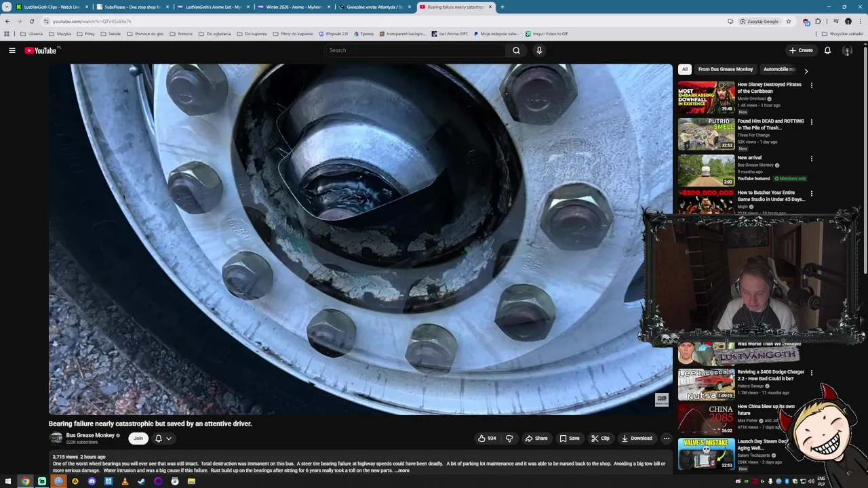Open Chrome extensions puzzle icon
This screenshot has height=488, width=868.
pos(818,21)
